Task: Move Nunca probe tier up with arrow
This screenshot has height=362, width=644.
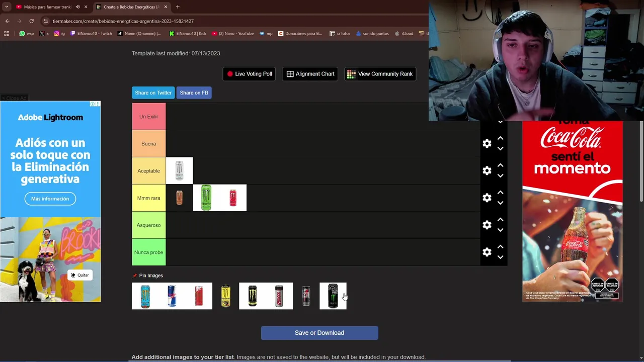Action: pyautogui.click(x=500, y=247)
